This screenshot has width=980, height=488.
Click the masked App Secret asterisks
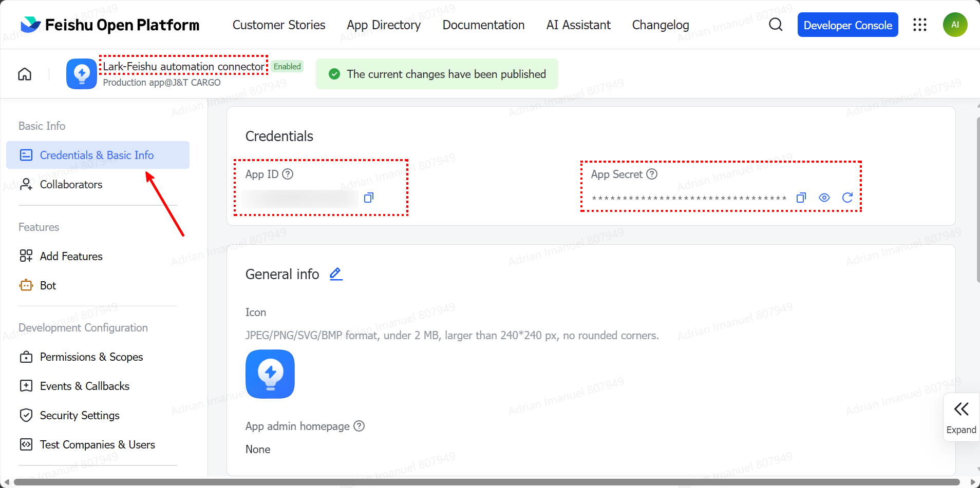(689, 198)
